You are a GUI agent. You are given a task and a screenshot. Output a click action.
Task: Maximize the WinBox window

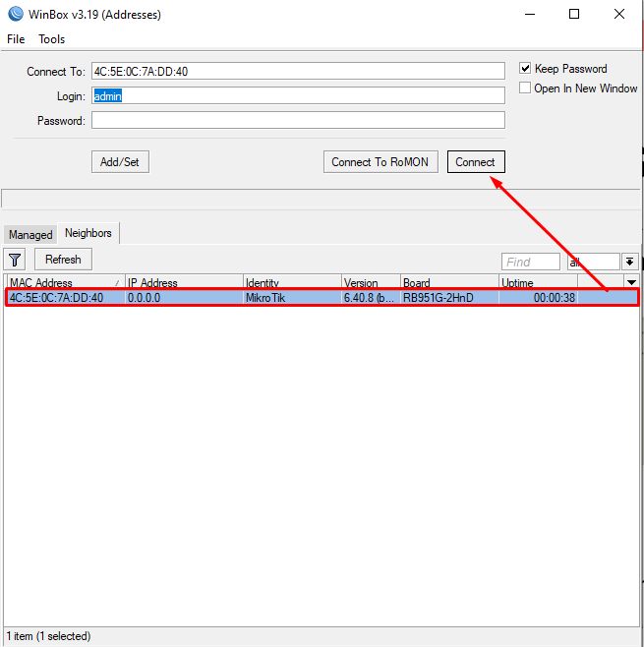574,14
